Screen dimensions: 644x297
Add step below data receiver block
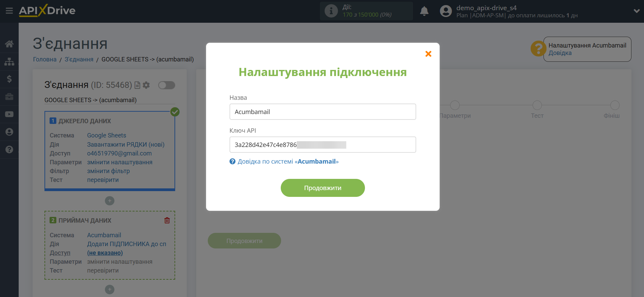click(109, 290)
